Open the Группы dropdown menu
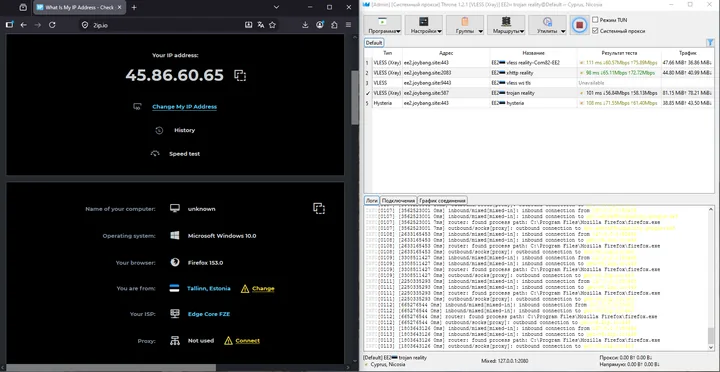The image size is (720, 372). (465, 25)
